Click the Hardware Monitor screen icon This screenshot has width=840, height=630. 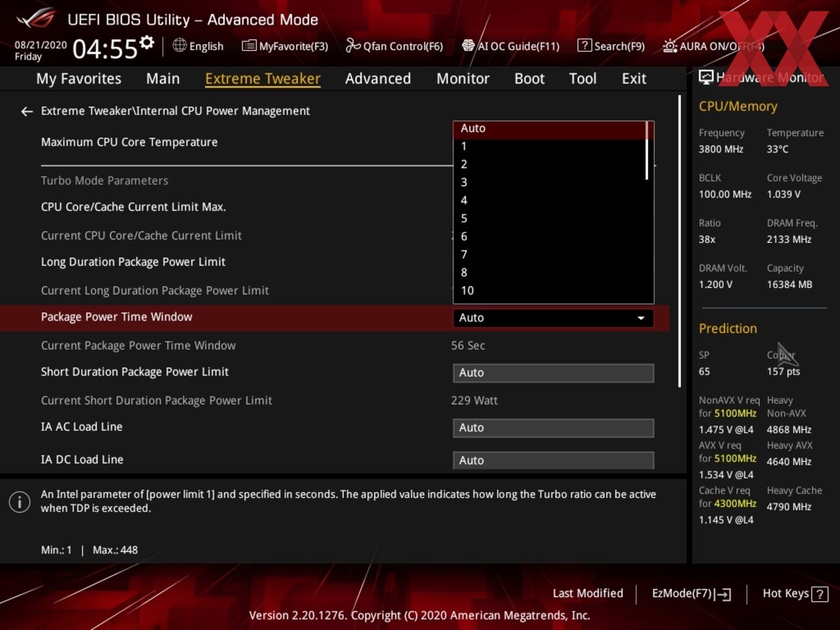706,77
